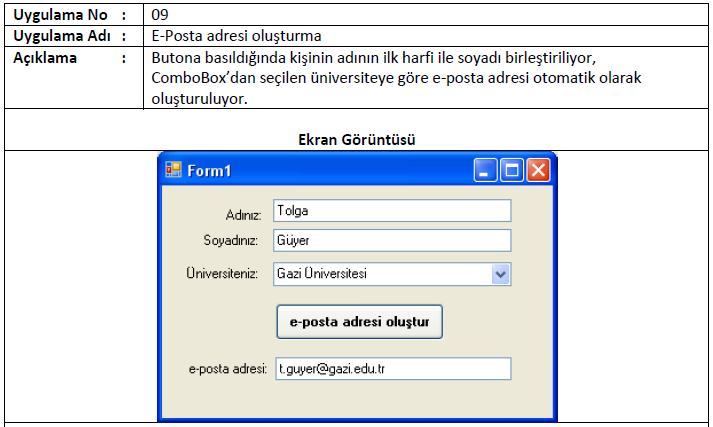713x427 pixels.
Task: Click the 'e-posta adresi:' label
Action: [x=228, y=369]
